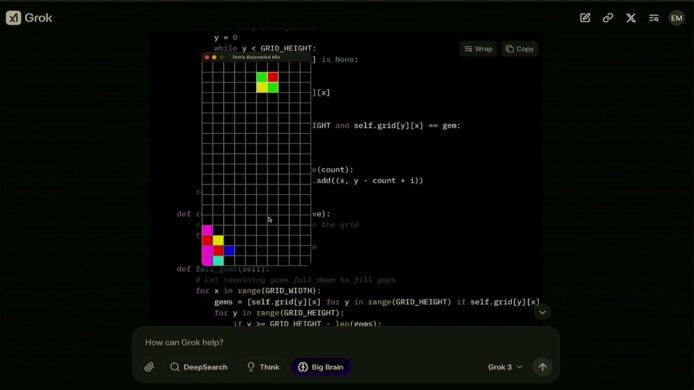Start a new chat with the compose icon
Viewport: 694px width, 390px height.
click(585, 18)
